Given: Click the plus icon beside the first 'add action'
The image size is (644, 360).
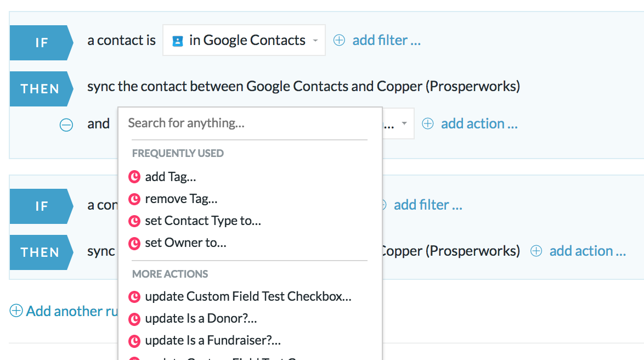Looking at the screenshot, I should click(x=427, y=123).
